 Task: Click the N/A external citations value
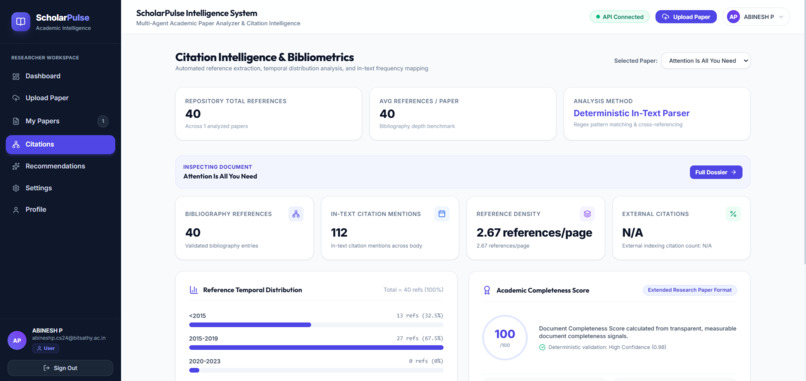[632, 232]
